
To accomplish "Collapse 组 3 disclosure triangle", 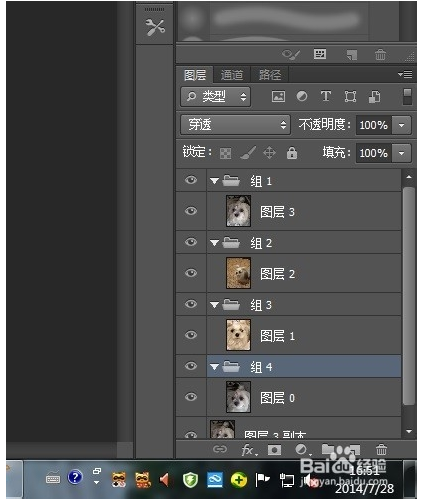I will tap(214, 305).
